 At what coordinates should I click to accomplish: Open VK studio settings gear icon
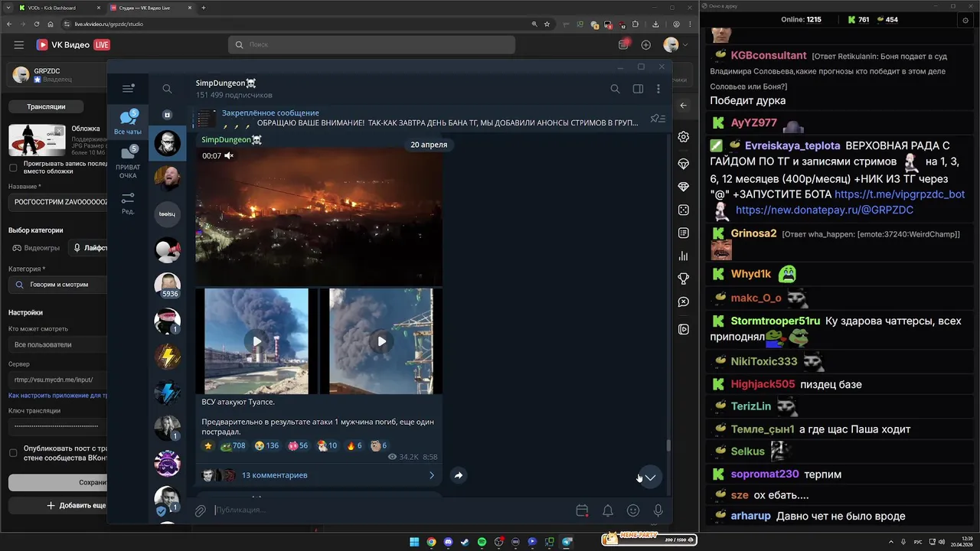(684, 137)
